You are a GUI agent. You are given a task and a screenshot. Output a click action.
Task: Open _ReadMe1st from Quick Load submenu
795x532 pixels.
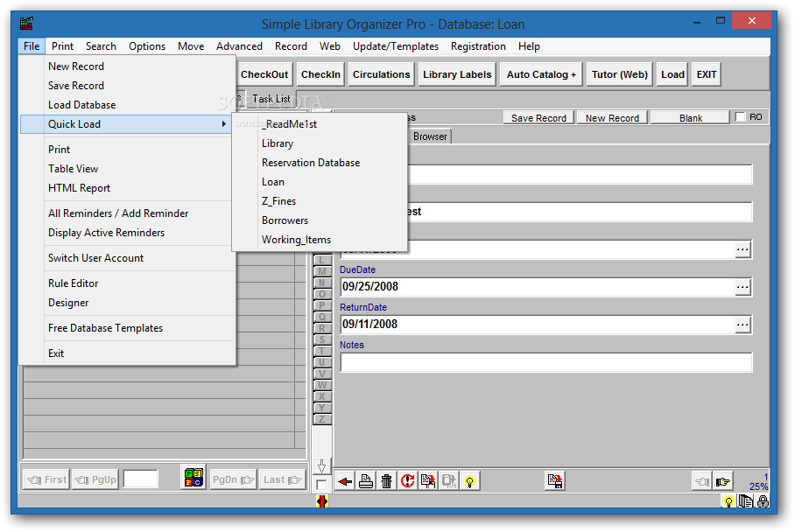(x=290, y=124)
